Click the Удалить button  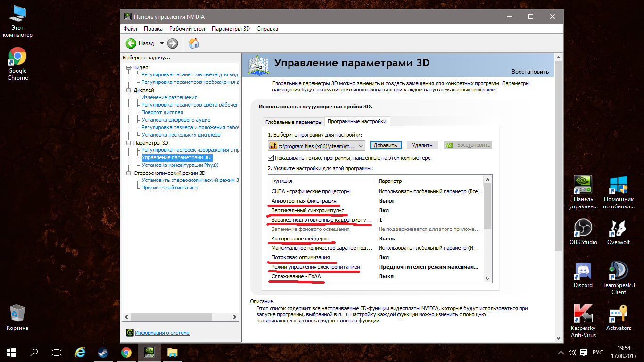[x=422, y=145]
